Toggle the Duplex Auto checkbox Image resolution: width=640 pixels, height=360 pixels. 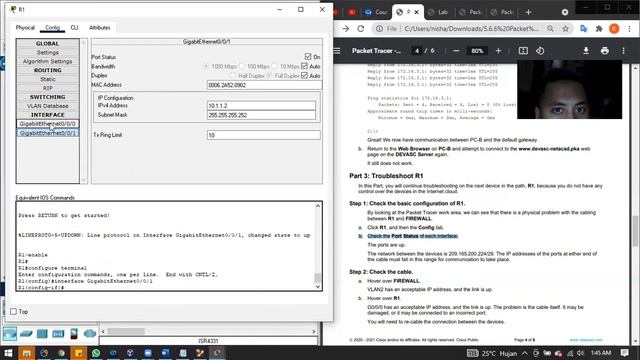pos(304,75)
